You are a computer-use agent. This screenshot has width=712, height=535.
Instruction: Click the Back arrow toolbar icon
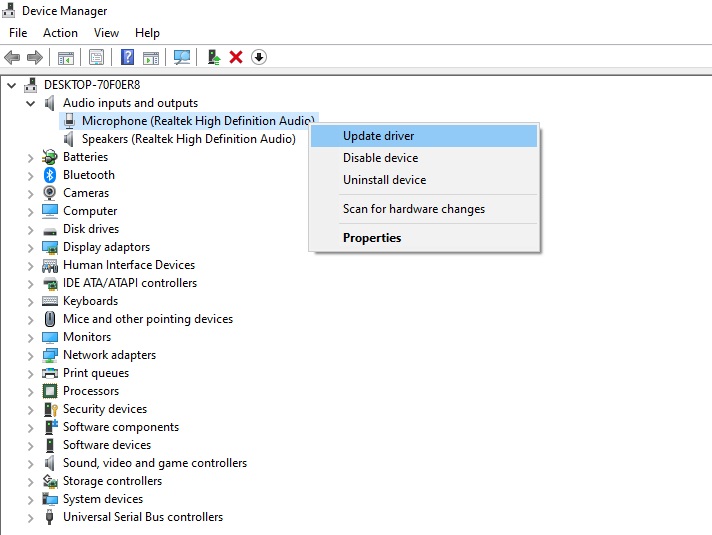(12, 57)
